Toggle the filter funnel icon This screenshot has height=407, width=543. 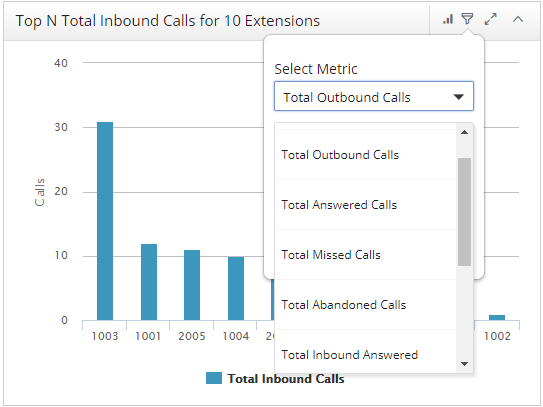tap(467, 19)
